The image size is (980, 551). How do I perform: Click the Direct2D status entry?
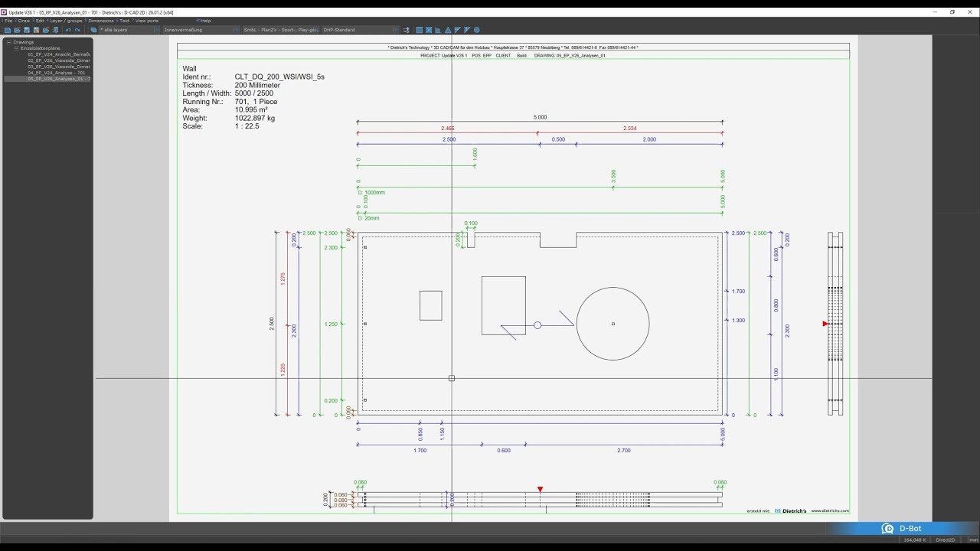pyautogui.click(x=945, y=540)
